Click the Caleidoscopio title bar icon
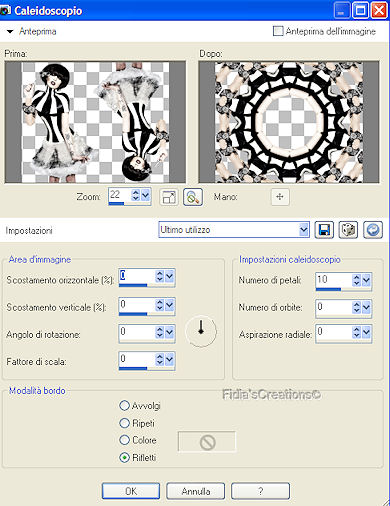The height and width of the screenshot is (506, 390). point(5,10)
